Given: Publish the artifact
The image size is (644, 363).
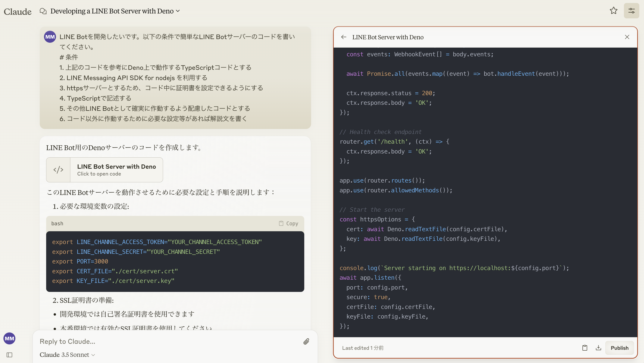Looking at the screenshot, I should coord(619,347).
